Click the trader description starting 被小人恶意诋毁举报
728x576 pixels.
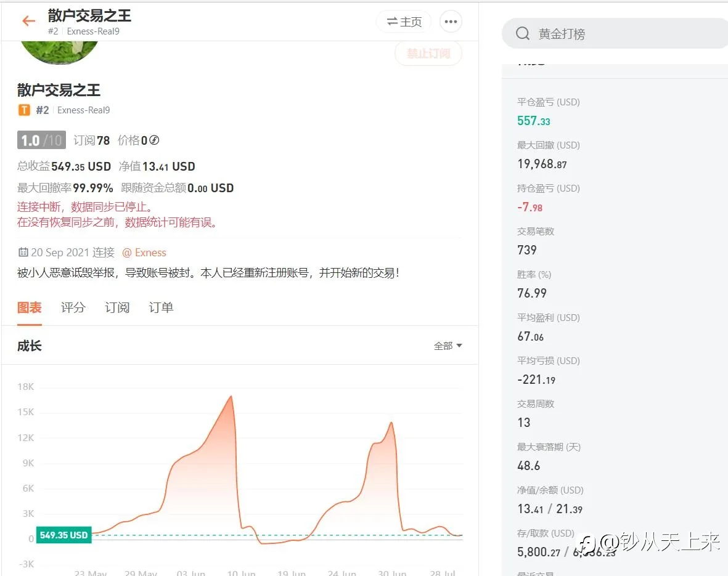point(208,273)
